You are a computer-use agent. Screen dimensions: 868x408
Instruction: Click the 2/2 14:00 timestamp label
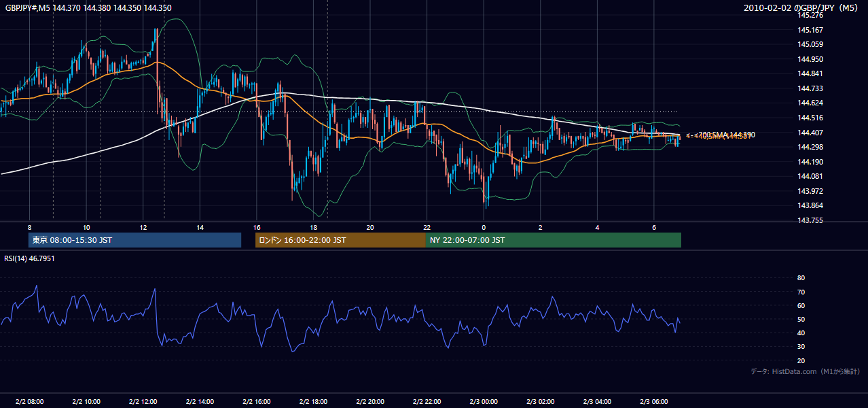click(200, 402)
